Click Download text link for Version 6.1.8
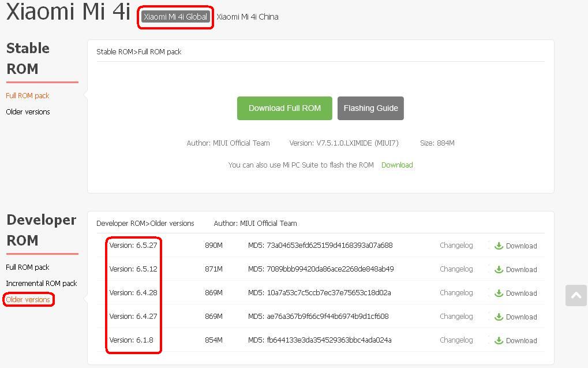The width and height of the screenshot is (588, 368). click(521, 341)
